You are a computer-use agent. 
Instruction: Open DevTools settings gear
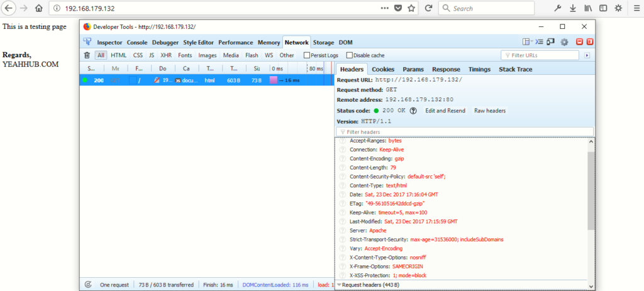pos(564,42)
